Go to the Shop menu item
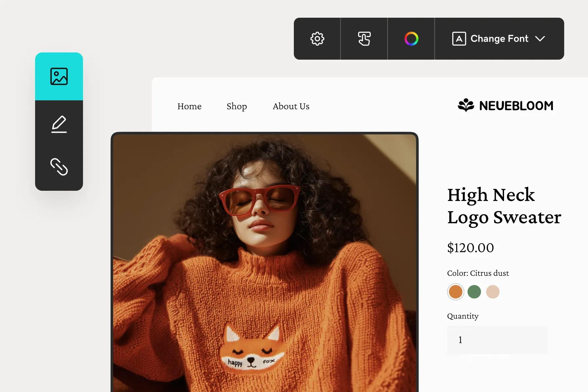This screenshot has width=588, height=392. 236,106
